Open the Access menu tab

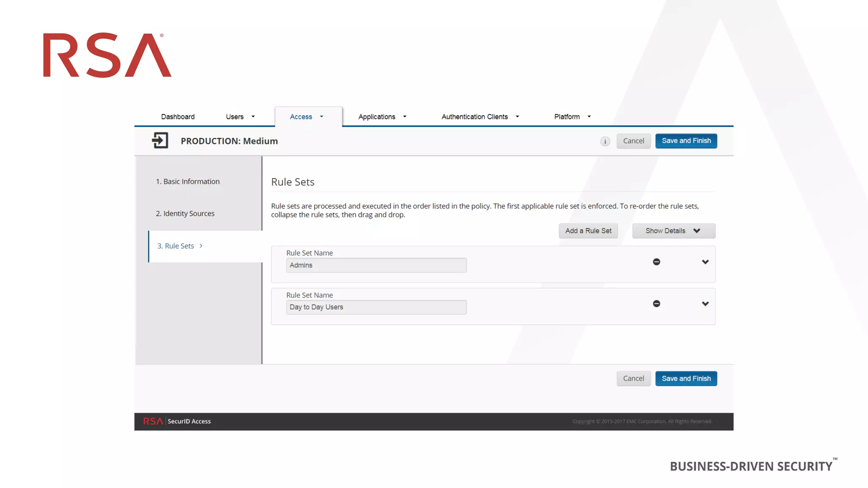[x=308, y=116]
